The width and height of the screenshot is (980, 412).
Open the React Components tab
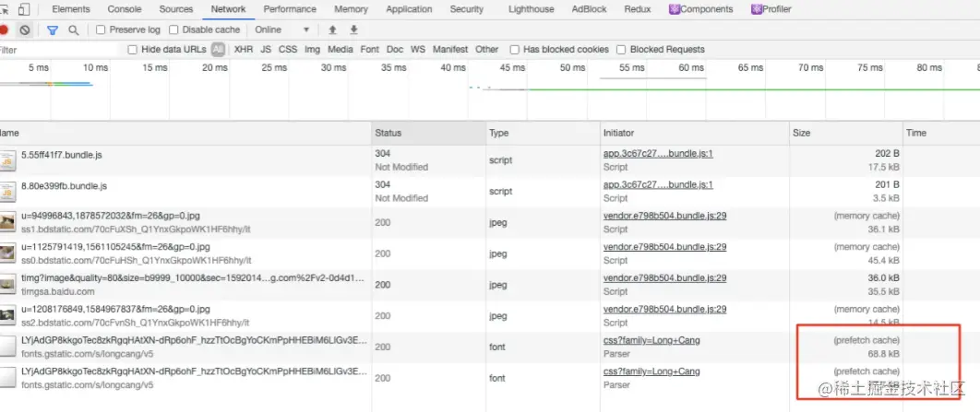click(700, 9)
